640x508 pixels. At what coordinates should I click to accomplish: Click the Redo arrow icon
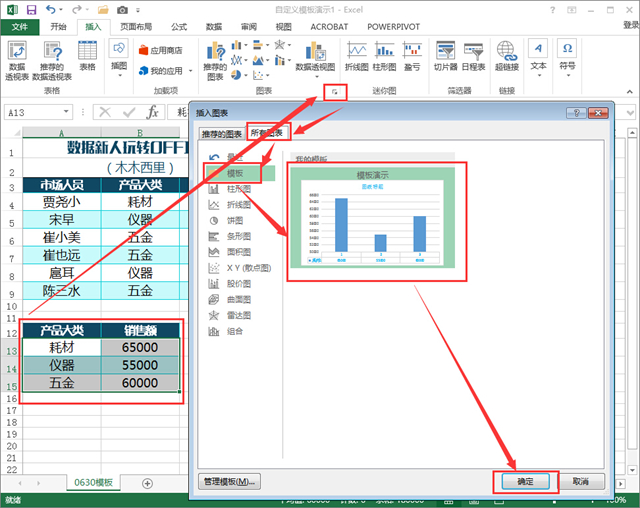[77, 9]
